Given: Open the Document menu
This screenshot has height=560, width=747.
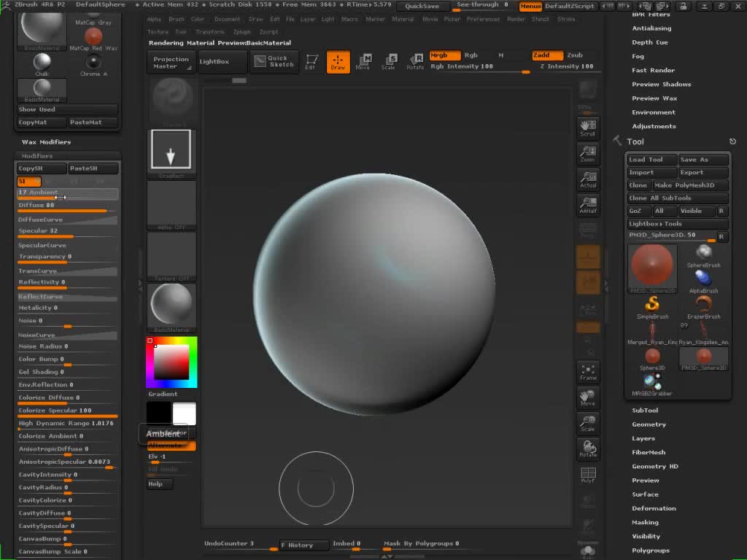Looking at the screenshot, I should pos(227,19).
